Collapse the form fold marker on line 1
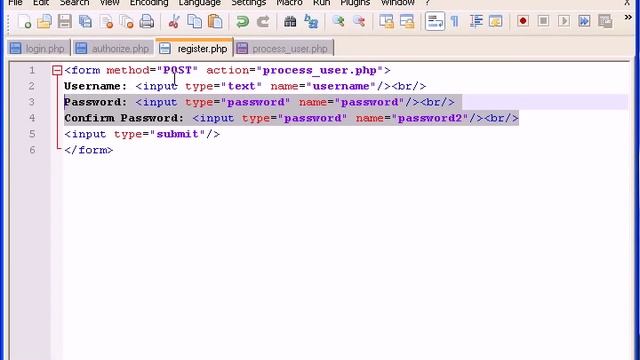This screenshot has width=640, height=360. (x=57, y=71)
